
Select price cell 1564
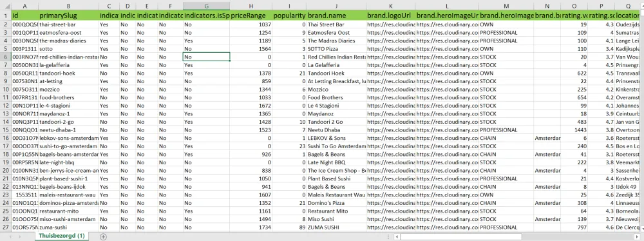(251, 49)
